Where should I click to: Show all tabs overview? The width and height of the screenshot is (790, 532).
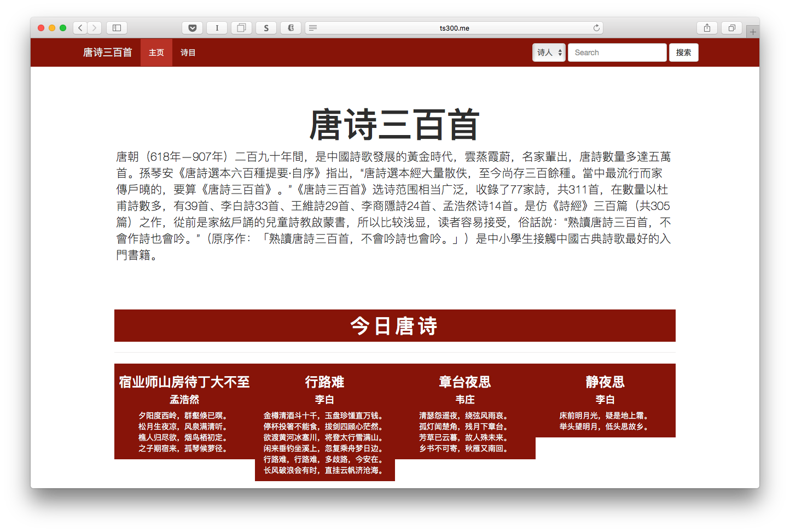click(x=731, y=28)
